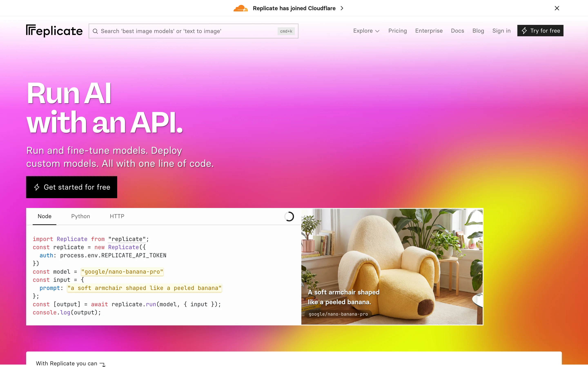Click the highlighted google/nano-banana-pro model string
Viewport: 588px width, 367px height.
[x=122, y=272]
